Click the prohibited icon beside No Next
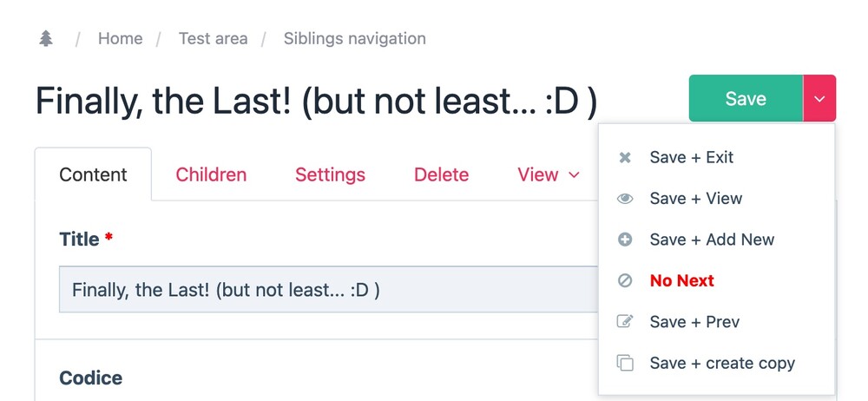This screenshot has width=868, height=401. tap(624, 281)
